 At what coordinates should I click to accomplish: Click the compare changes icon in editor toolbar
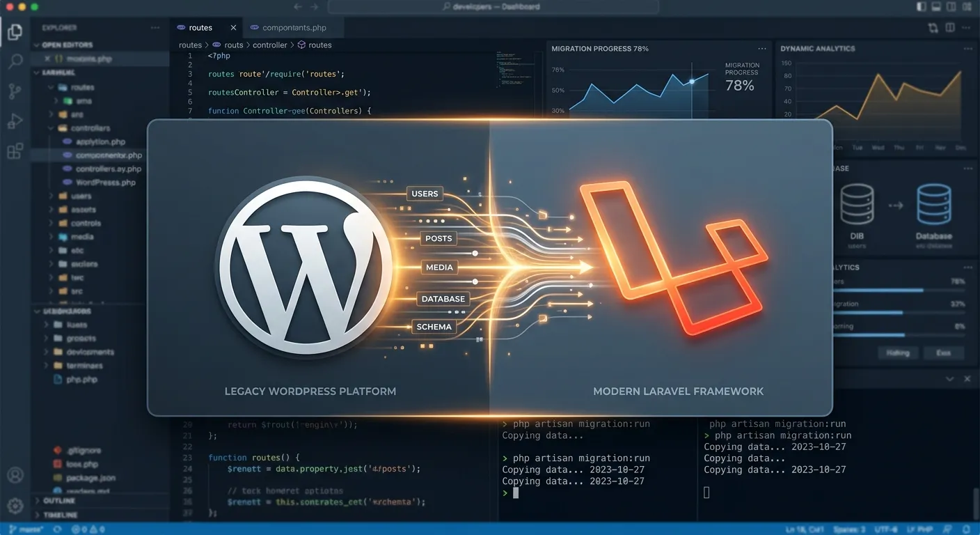(933, 28)
